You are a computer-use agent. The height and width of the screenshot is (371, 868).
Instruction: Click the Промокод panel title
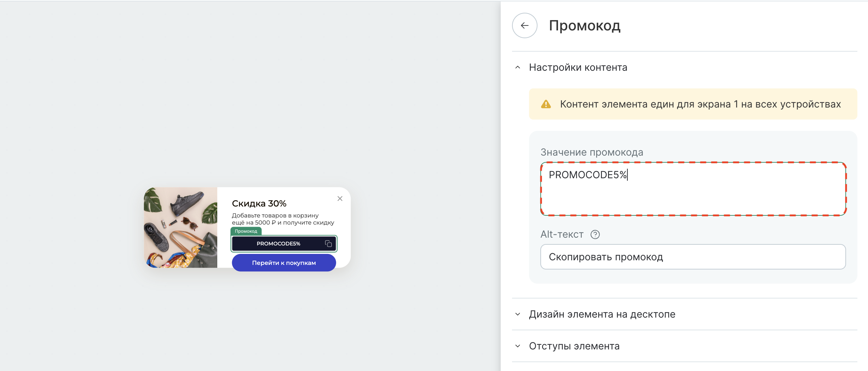[585, 25]
